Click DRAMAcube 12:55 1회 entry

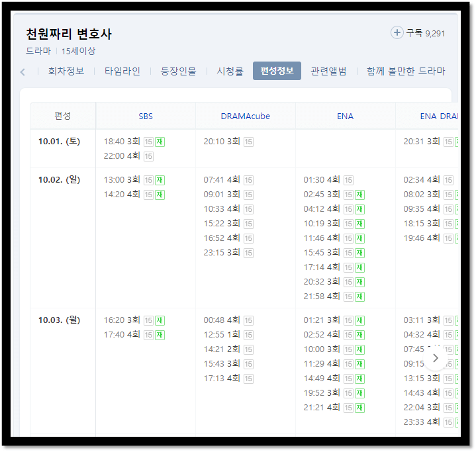click(x=228, y=334)
